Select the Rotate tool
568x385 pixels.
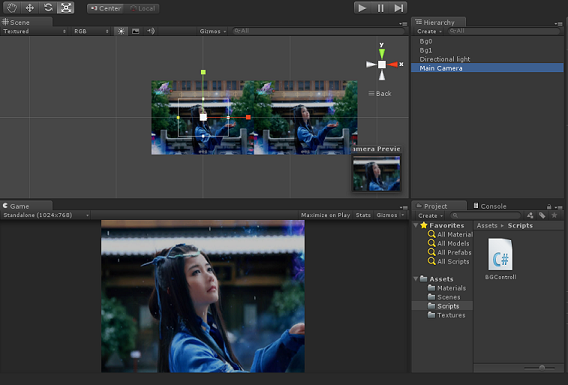[x=48, y=8]
